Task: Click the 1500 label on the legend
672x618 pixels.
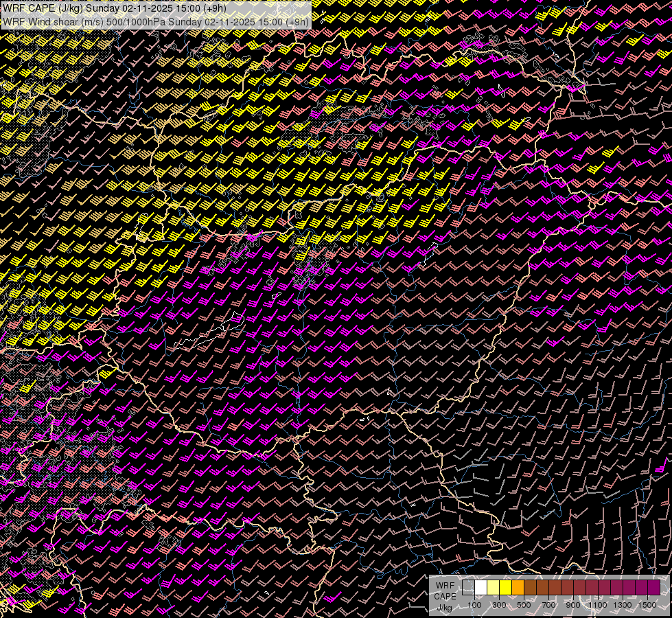Action: 647,605
